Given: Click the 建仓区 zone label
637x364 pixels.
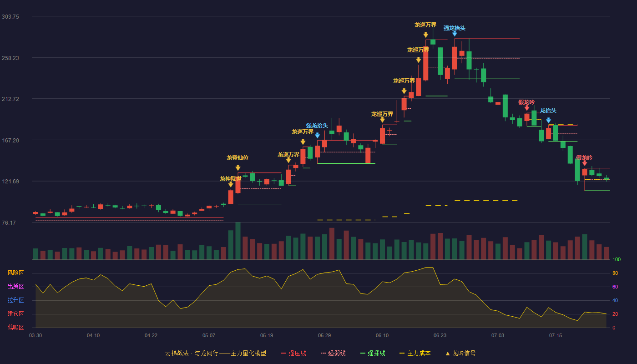Looking at the screenshot, I should click(x=15, y=314).
